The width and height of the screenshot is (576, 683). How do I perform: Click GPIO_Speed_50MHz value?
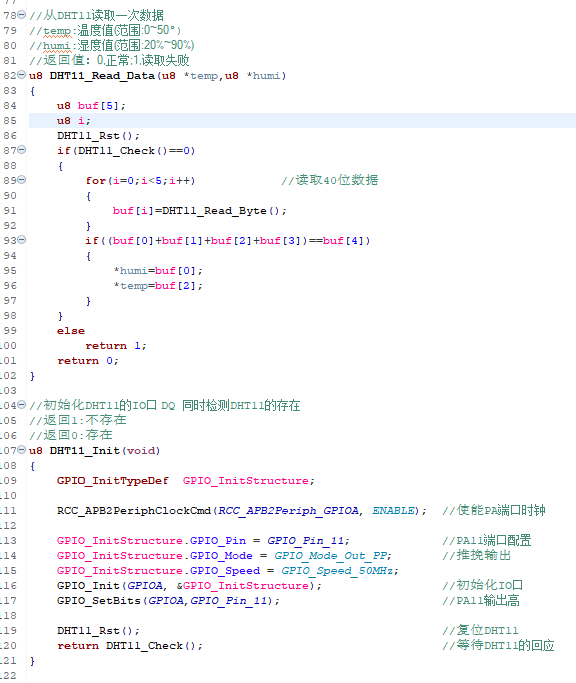point(337,571)
